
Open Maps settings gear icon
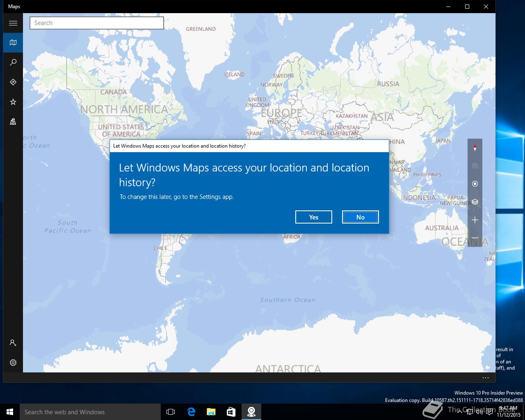[13, 363]
